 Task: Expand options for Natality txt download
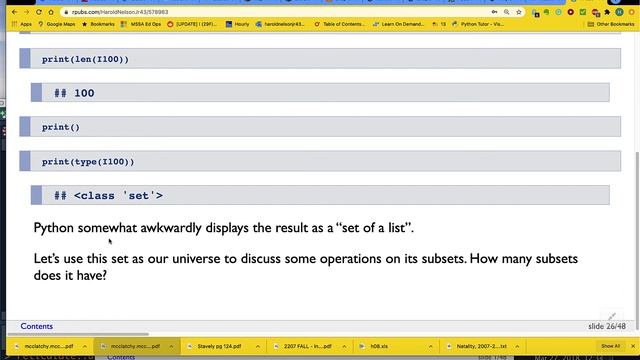tap(518, 346)
